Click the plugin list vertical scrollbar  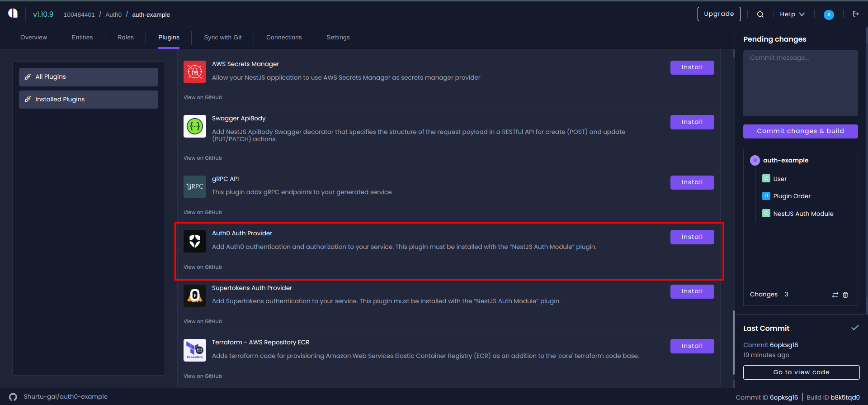(733, 342)
